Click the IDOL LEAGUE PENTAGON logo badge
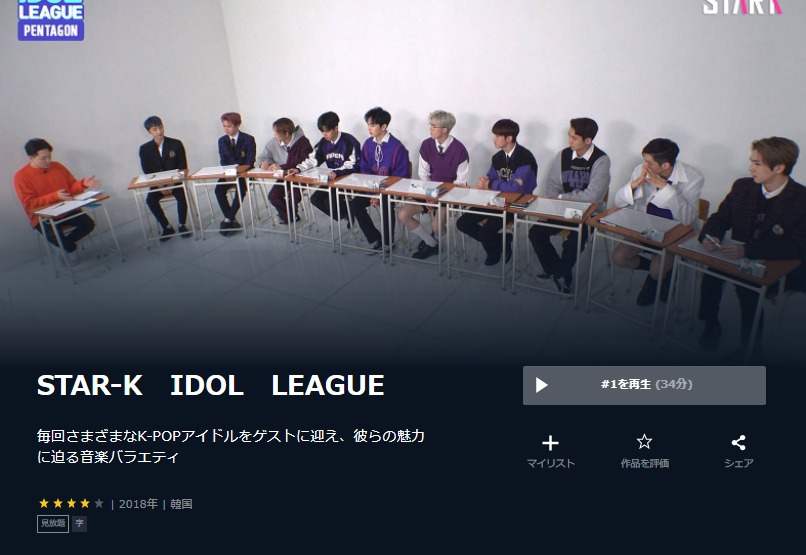This screenshot has width=806, height=555. 51,20
